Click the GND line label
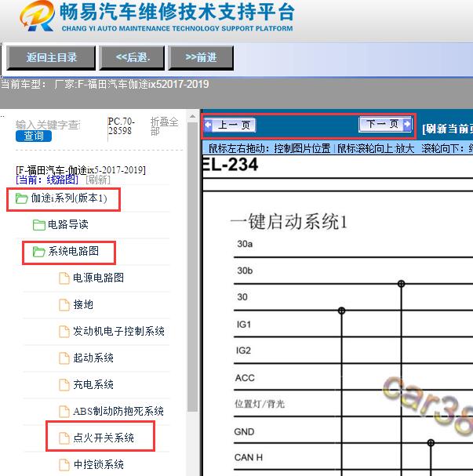This screenshot has width=473, height=476. 244,431
